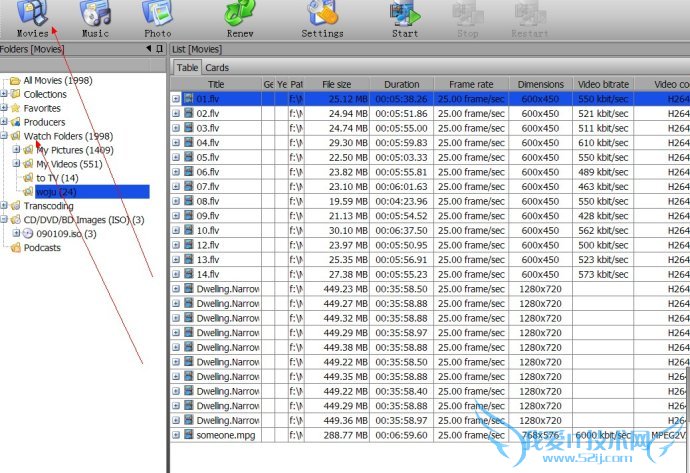Sort by the File size column
The height and width of the screenshot is (473, 690).
[339, 85]
